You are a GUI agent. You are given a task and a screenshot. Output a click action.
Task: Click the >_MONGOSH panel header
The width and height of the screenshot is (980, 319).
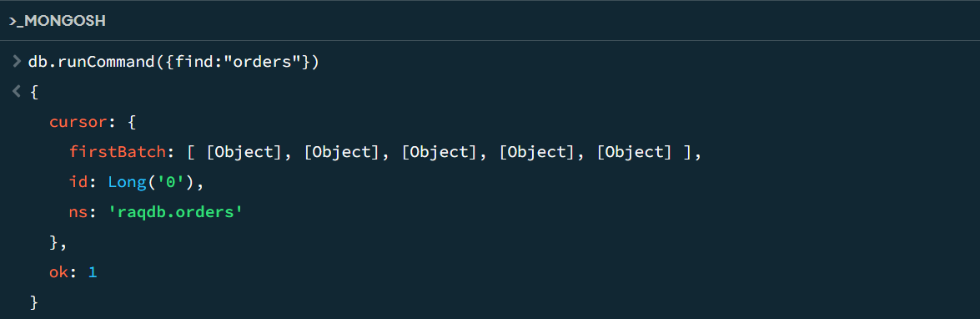pos(57,21)
